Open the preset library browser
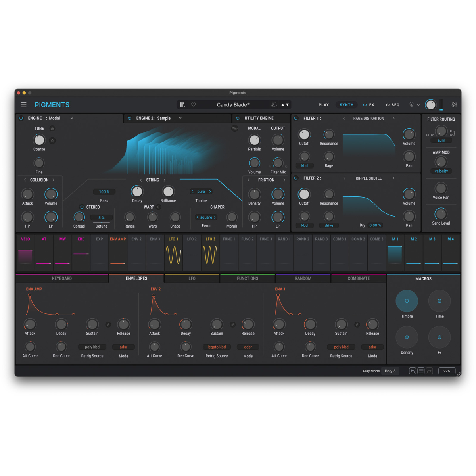 point(182,104)
